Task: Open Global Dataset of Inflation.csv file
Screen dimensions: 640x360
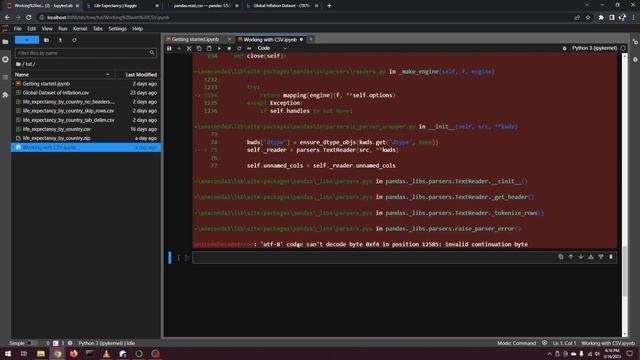Action: pos(86,93)
